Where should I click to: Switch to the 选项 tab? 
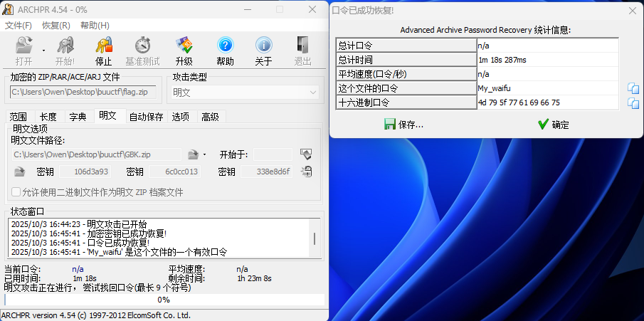click(181, 117)
